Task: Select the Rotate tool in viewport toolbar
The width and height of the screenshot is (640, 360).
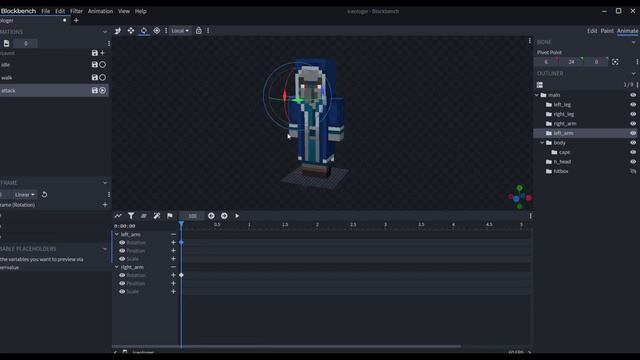Action: 144,31
